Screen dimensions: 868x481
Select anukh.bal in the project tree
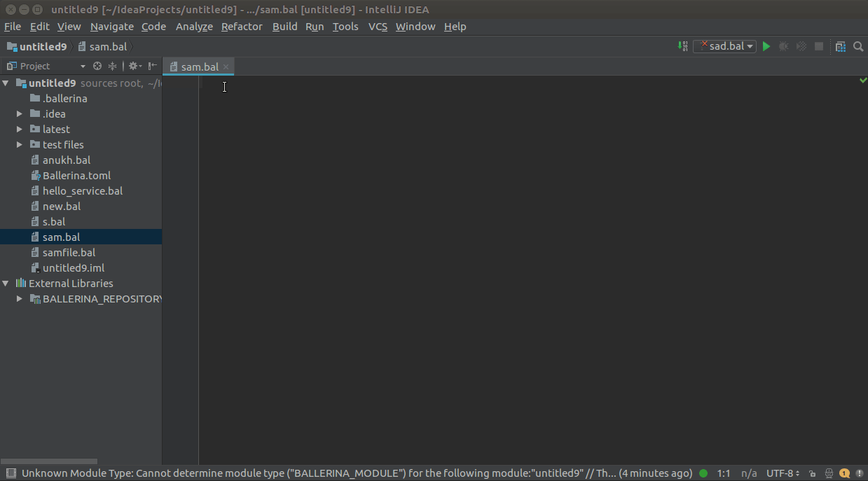pyautogui.click(x=67, y=160)
